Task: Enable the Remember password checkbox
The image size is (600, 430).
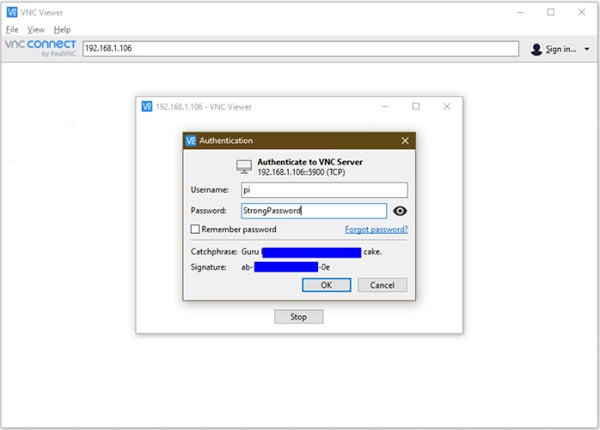Action: pos(195,229)
